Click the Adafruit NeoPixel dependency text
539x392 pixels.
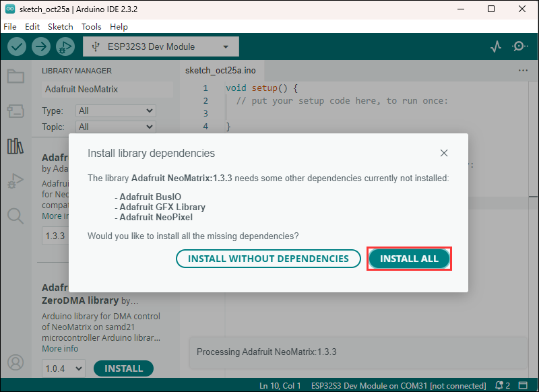tap(156, 217)
